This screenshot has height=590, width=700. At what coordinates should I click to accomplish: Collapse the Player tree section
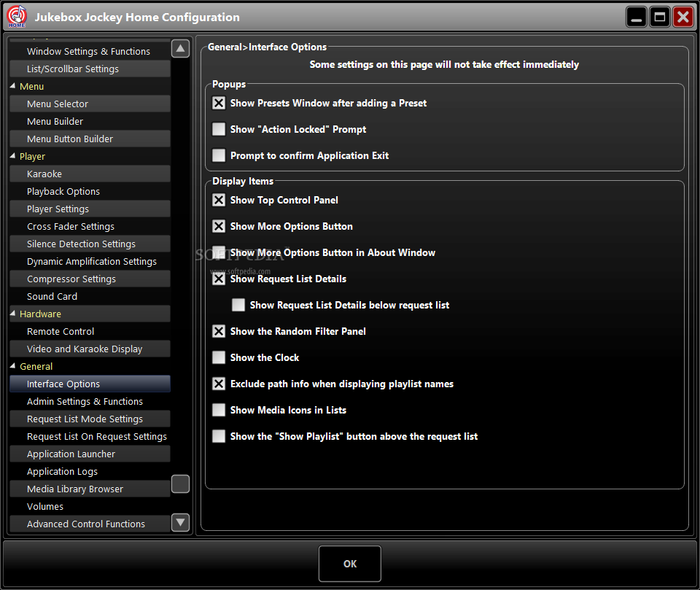coord(12,156)
